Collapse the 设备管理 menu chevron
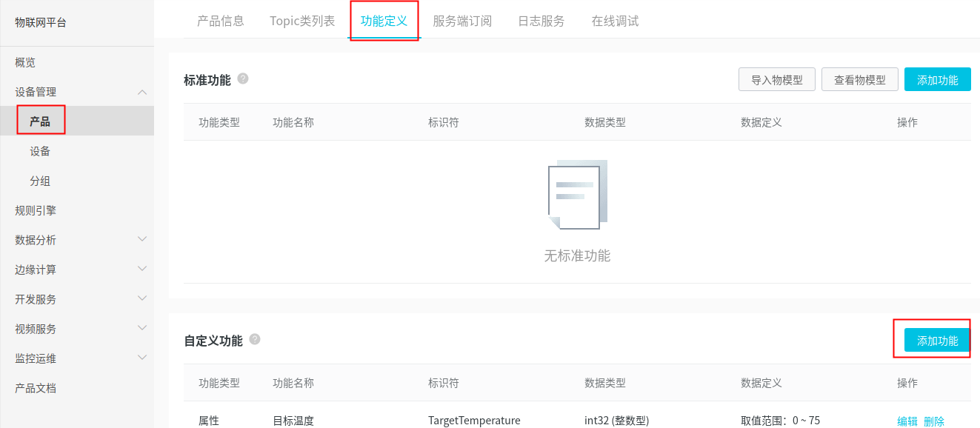Image resolution: width=980 pixels, height=428 pixels. 142,92
